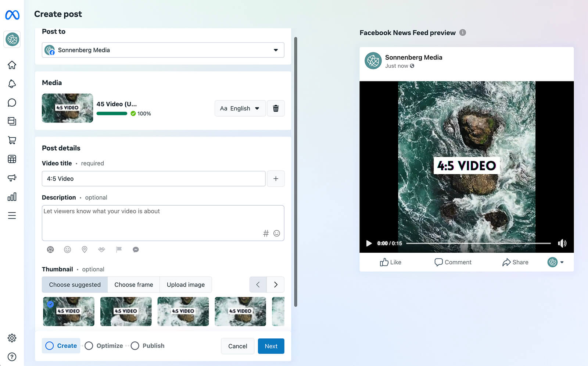Add location pin icon

tap(85, 250)
